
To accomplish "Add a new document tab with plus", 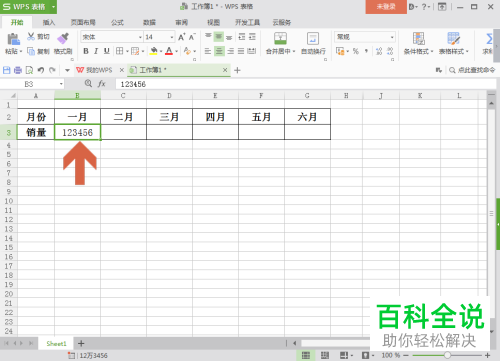I will click(237, 70).
